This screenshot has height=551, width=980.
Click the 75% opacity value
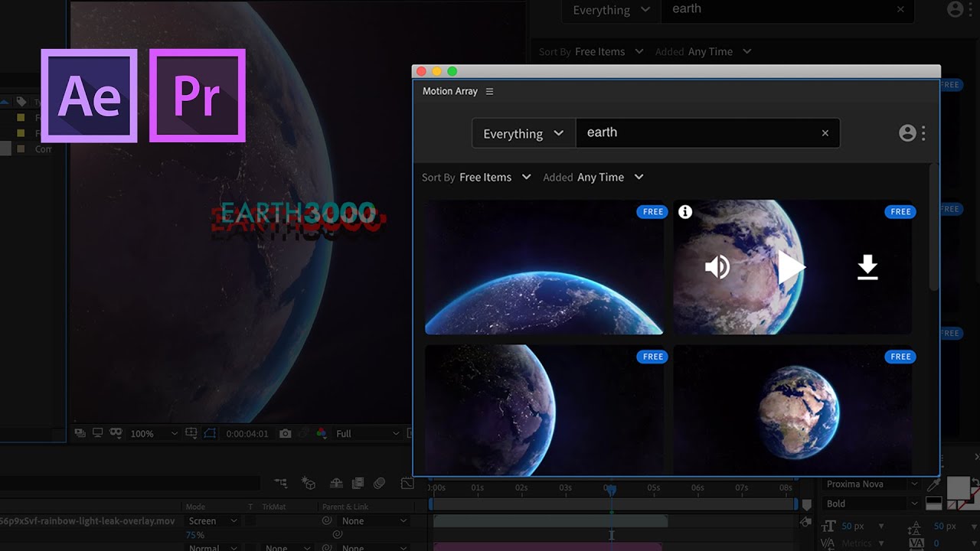click(195, 535)
